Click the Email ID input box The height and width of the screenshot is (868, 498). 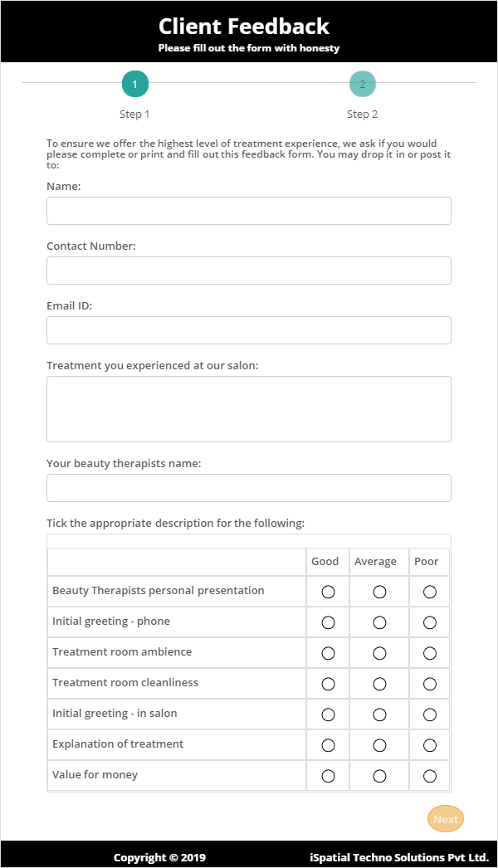[x=249, y=330]
